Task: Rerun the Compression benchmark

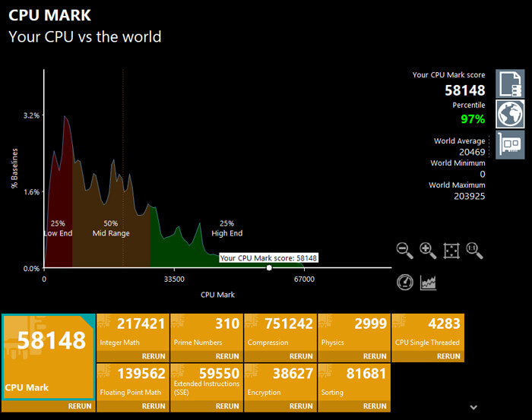Action: [x=300, y=356]
